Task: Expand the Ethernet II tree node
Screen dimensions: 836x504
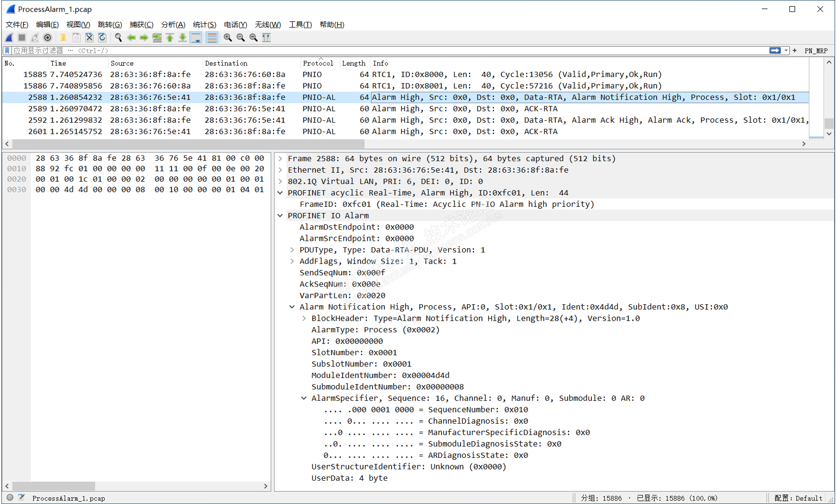Action: [281, 170]
